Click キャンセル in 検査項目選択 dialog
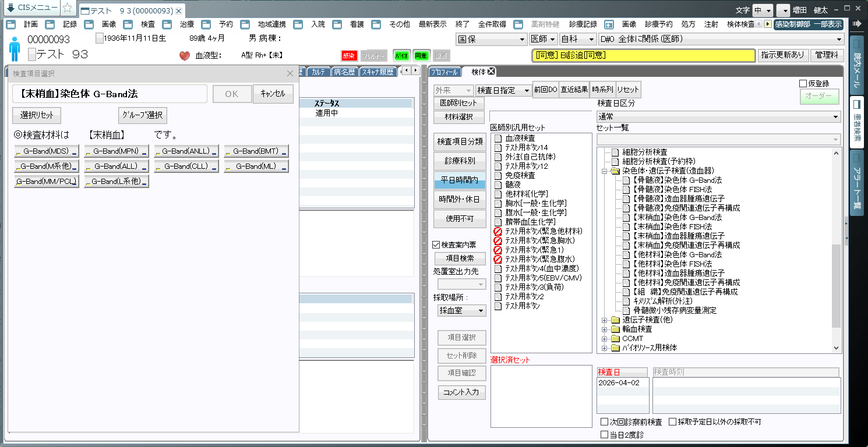 (273, 94)
